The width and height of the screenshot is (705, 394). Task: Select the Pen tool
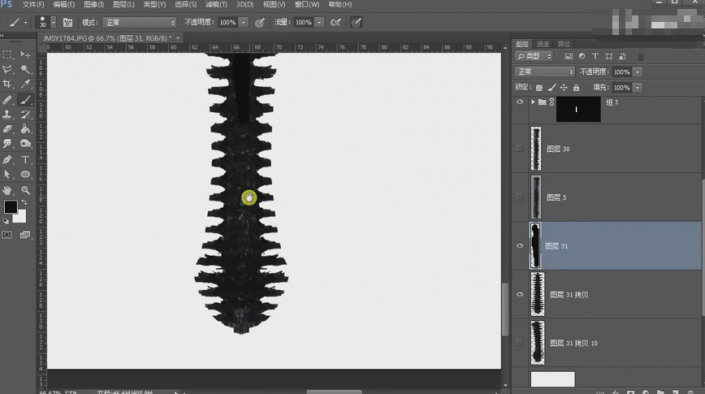click(7, 160)
